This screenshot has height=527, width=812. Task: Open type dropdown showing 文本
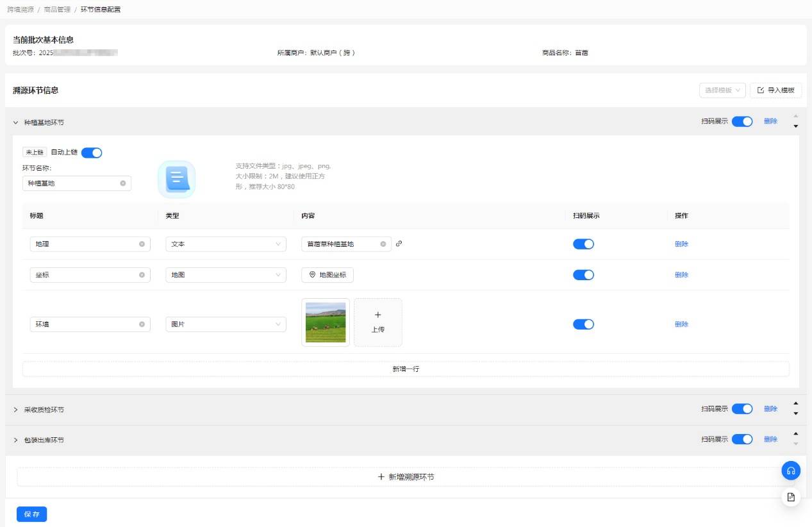click(226, 244)
